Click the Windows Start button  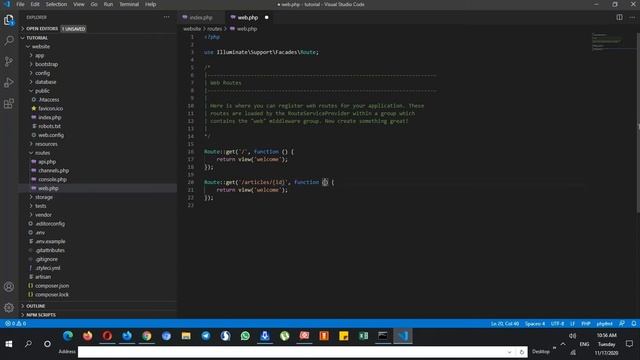click(x=9, y=344)
